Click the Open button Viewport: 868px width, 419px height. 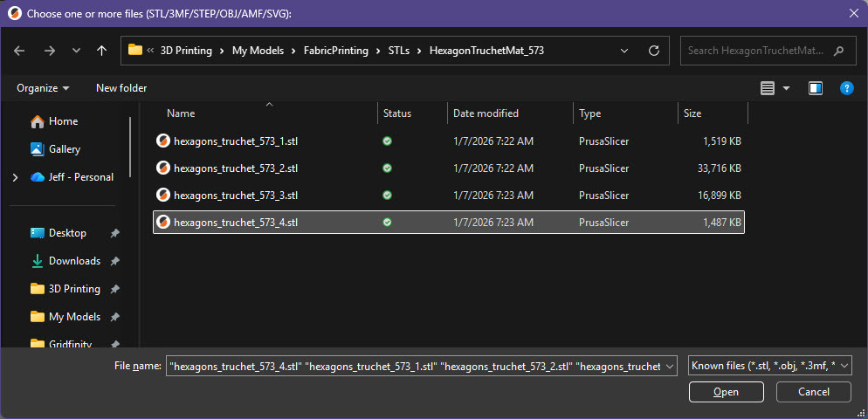point(727,392)
